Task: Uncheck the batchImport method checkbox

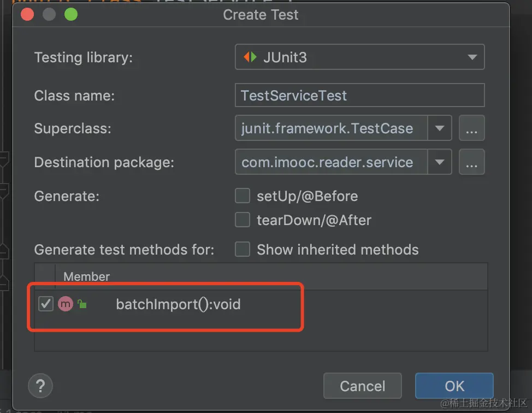Action: point(45,304)
